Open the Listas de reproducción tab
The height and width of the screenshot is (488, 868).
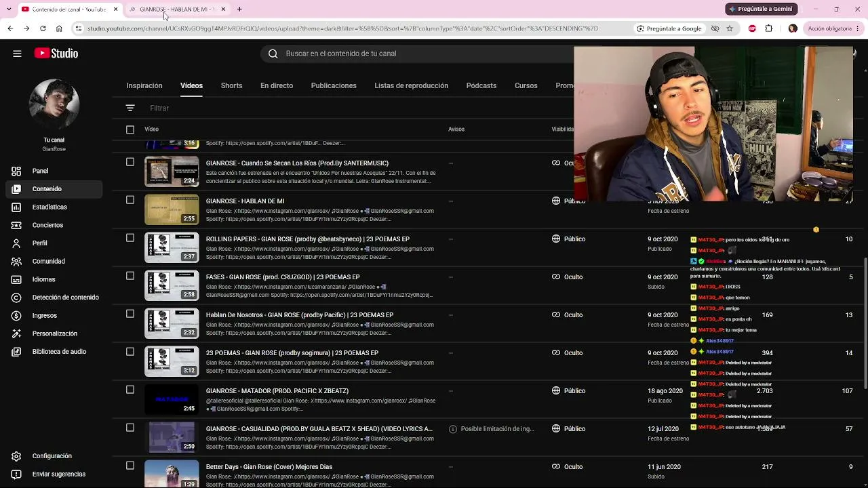tap(411, 86)
